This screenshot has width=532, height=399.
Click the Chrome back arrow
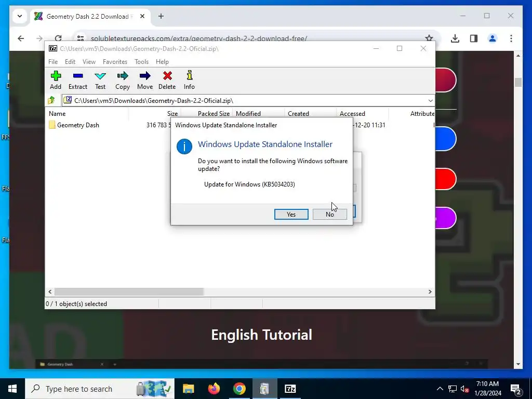coord(21,38)
